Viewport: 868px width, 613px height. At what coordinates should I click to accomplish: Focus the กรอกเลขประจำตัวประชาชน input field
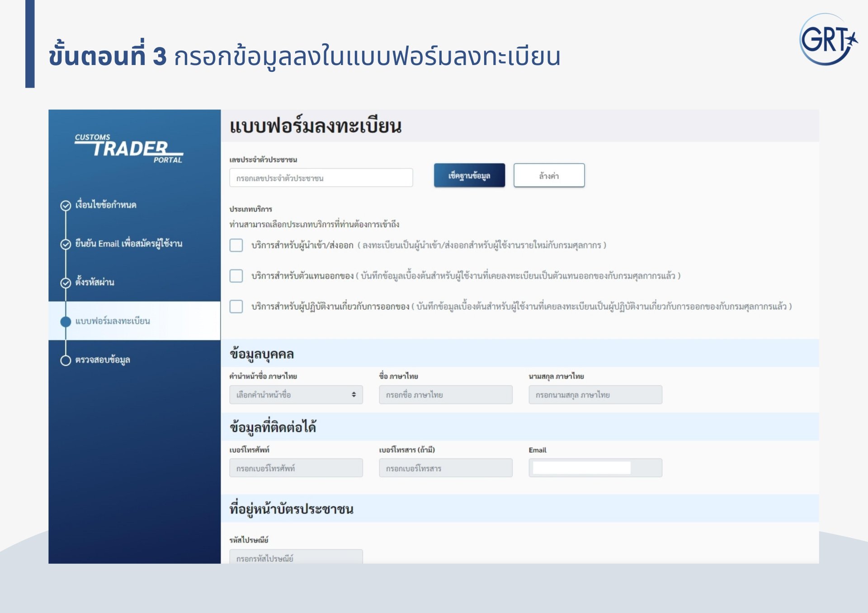[321, 178]
